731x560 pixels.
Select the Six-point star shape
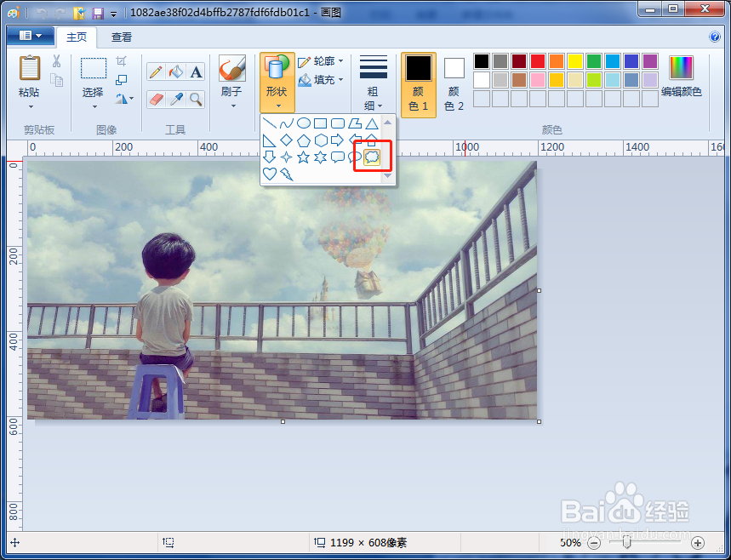point(320,157)
